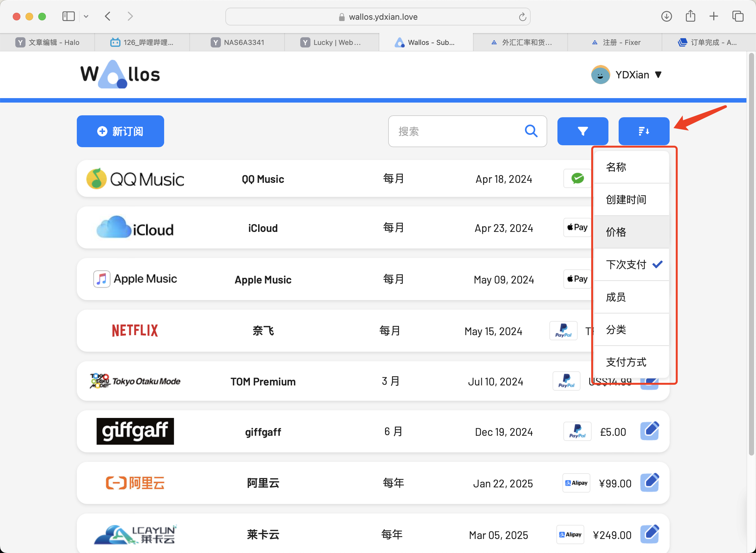Image resolution: width=756 pixels, height=553 pixels.
Task: Switch to the NAS6A3341 tab
Action: point(237,42)
